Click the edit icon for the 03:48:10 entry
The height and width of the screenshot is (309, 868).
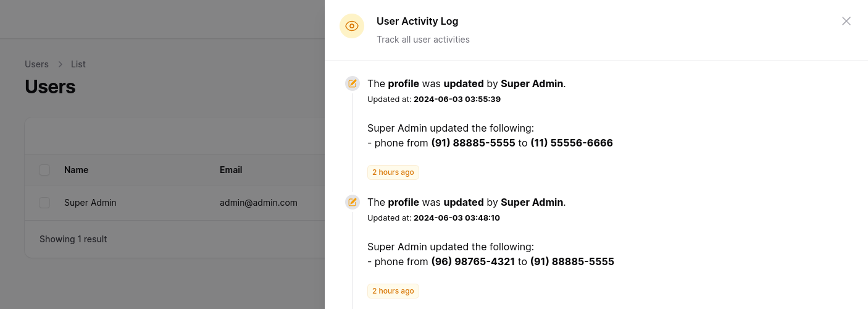pyautogui.click(x=353, y=202)
